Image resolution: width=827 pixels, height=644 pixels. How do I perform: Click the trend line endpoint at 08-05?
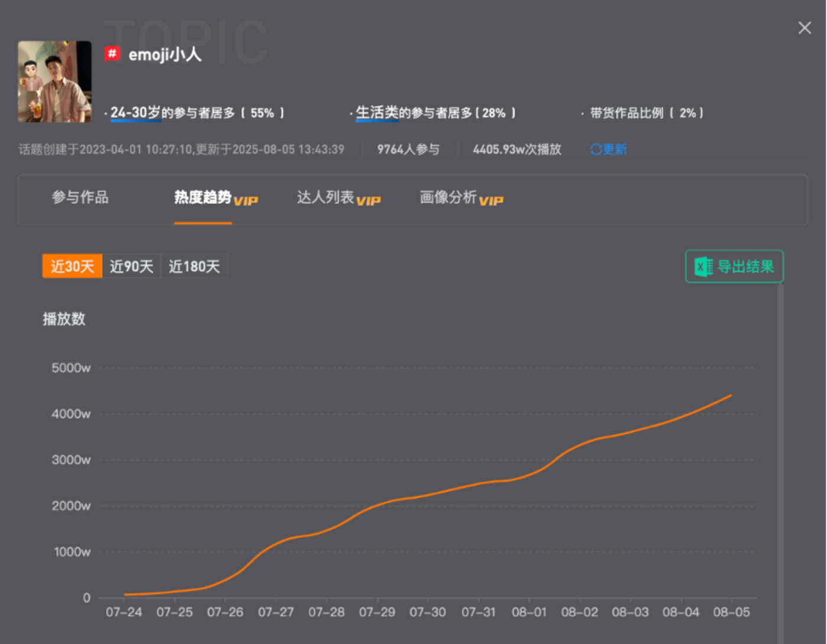(x=731, y=395)
